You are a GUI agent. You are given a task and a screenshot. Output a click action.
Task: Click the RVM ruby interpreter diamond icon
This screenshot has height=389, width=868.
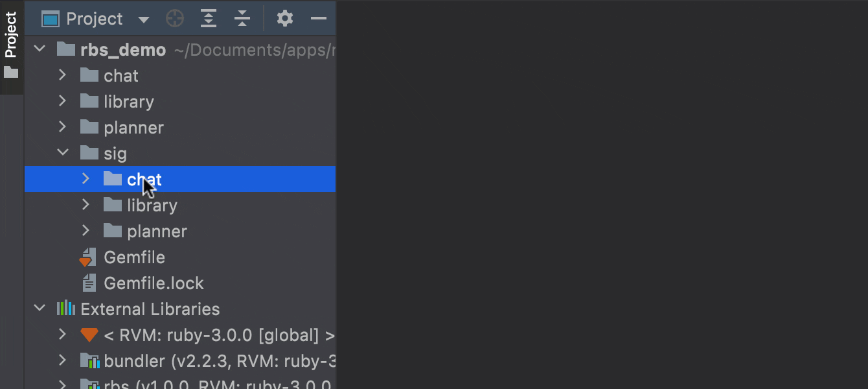click(89, 335)
